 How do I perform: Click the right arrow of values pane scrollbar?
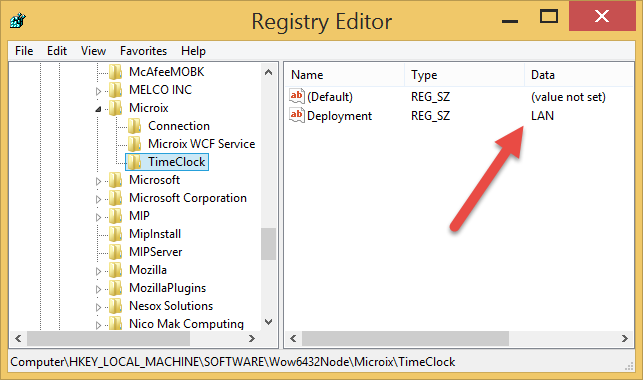coord(625,339)
